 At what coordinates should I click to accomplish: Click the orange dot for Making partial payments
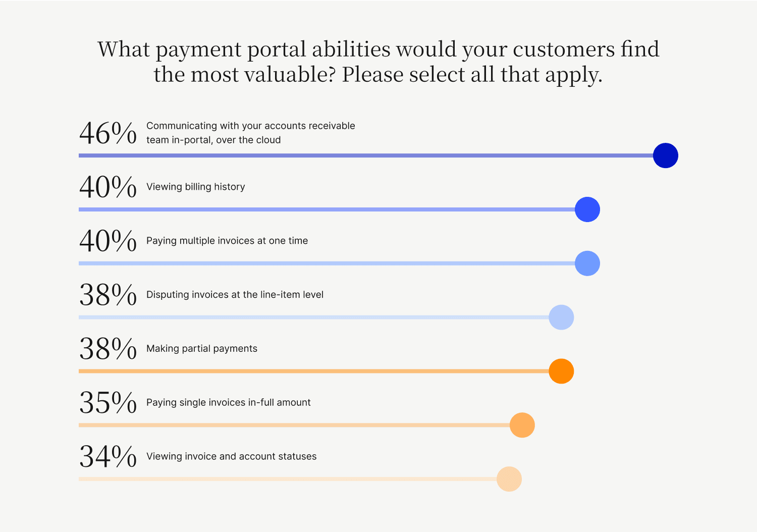click(x=561, y=371)
